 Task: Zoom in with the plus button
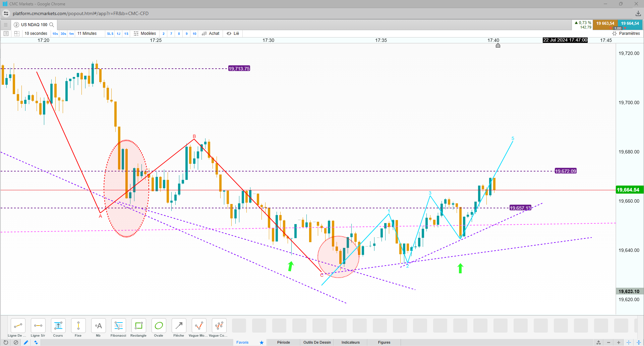(619, 342)
